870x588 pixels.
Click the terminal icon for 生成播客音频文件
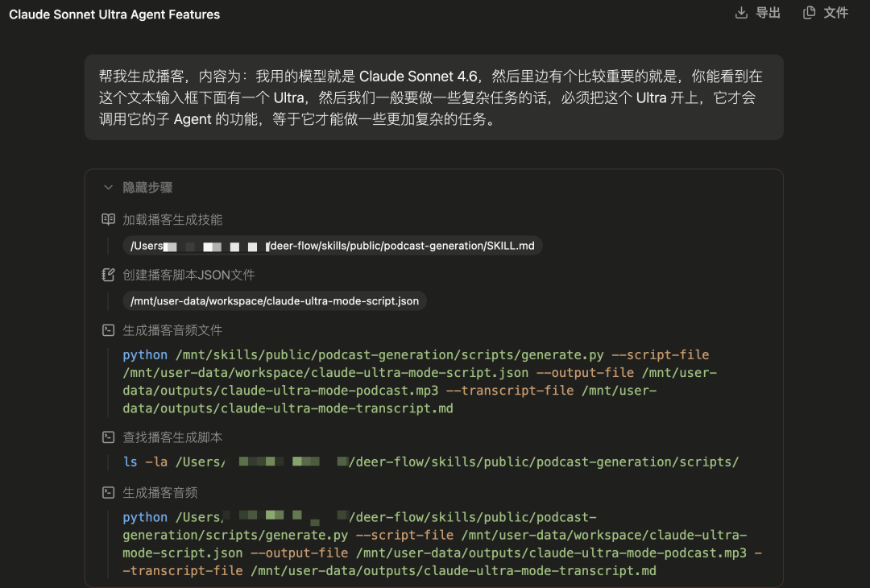108,330
